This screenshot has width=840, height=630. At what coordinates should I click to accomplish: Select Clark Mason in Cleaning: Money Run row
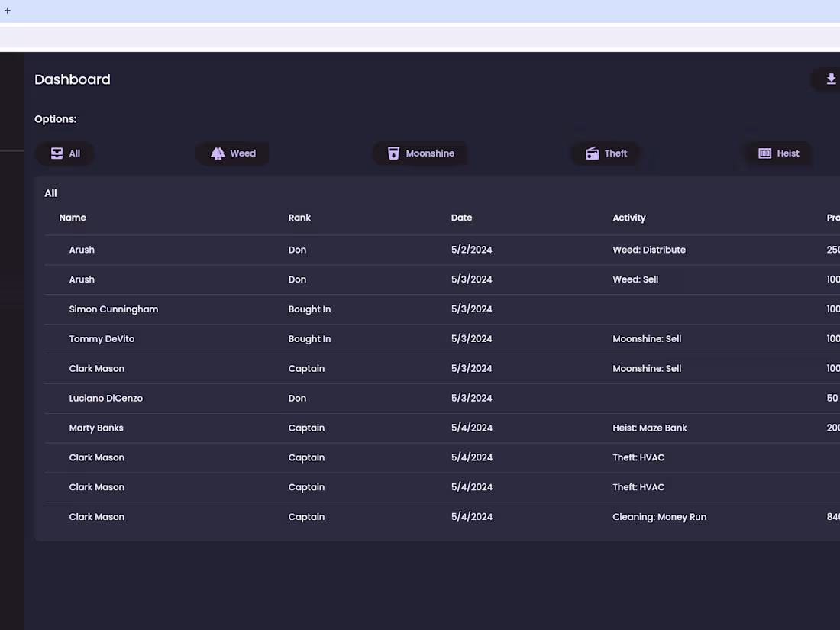[x=96, y=517]
